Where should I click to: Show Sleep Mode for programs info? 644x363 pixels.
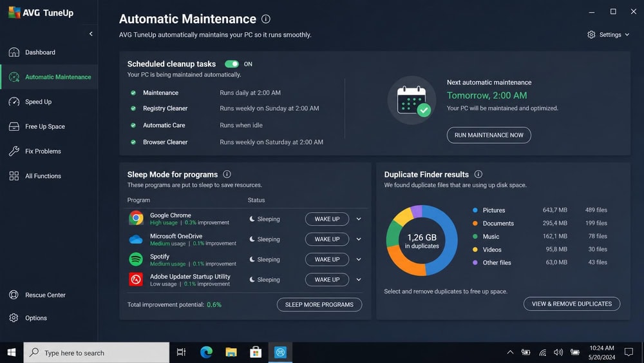click(227, 174)
